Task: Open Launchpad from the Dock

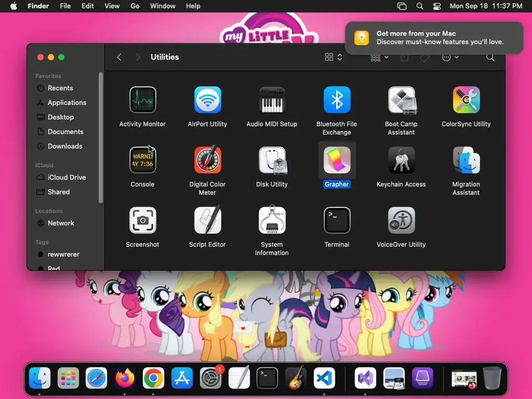Action: pyautogui.click(x=68, y=378)
